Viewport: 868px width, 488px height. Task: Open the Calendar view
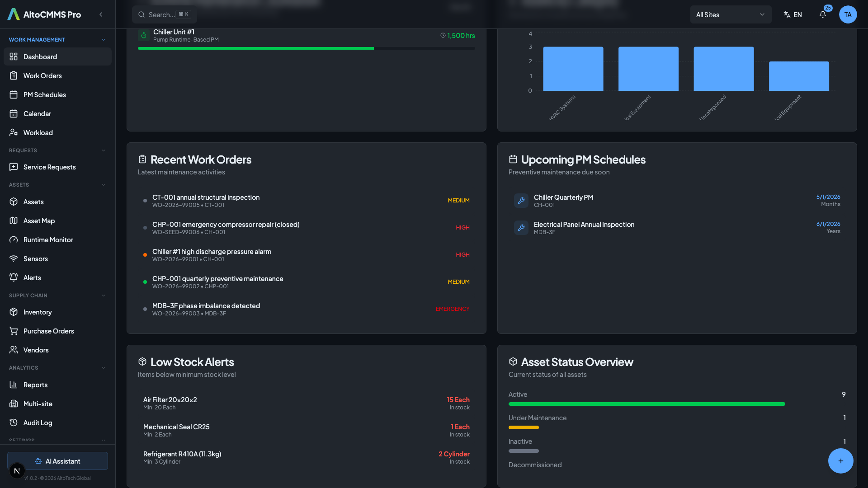coord(37,113)
